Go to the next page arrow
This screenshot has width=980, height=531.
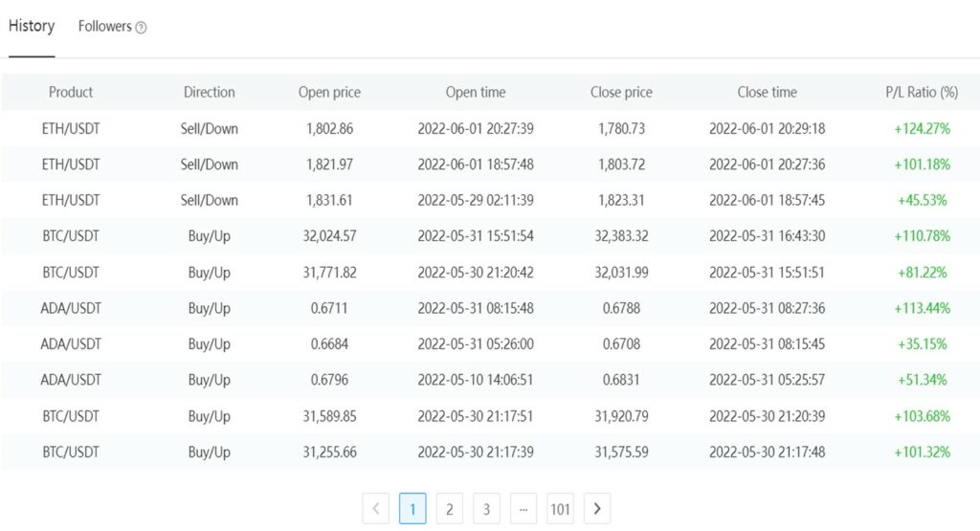pyautogui.click(x=596, y=509)
